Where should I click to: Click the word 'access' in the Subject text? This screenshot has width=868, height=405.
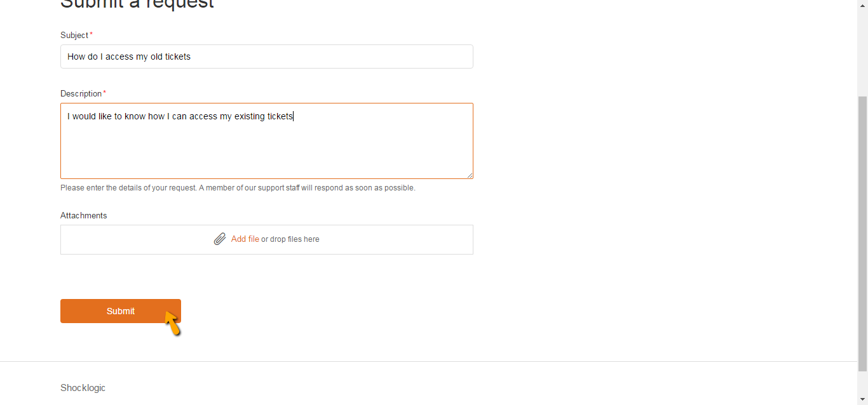(x=119, y=56)
